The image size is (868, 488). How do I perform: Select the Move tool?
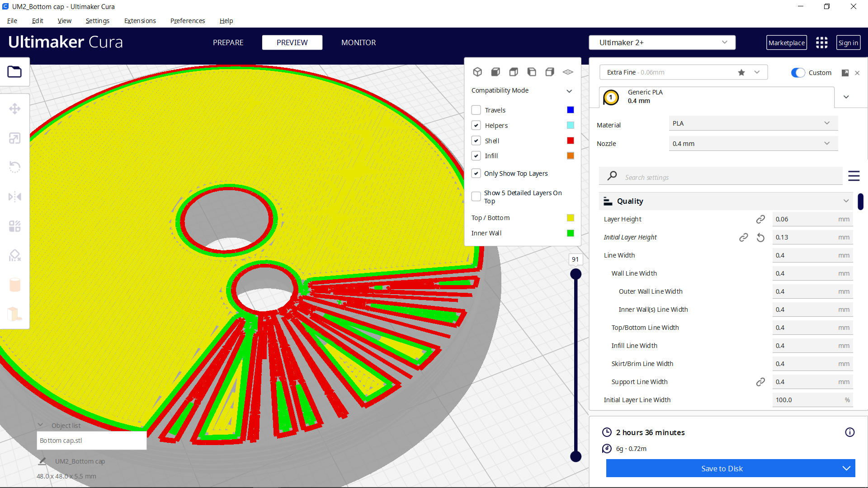15,108
